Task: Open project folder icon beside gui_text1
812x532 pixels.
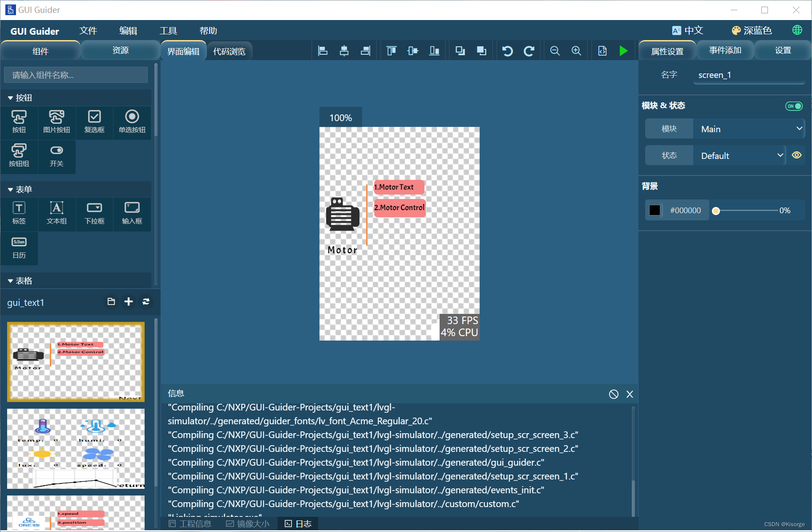Action: tap(111, 302)
